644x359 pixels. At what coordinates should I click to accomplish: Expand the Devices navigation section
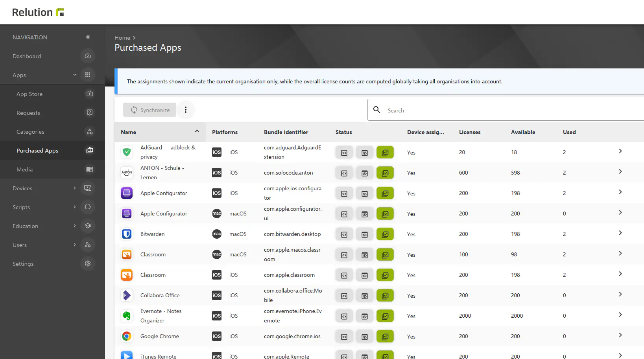point(75,188)
